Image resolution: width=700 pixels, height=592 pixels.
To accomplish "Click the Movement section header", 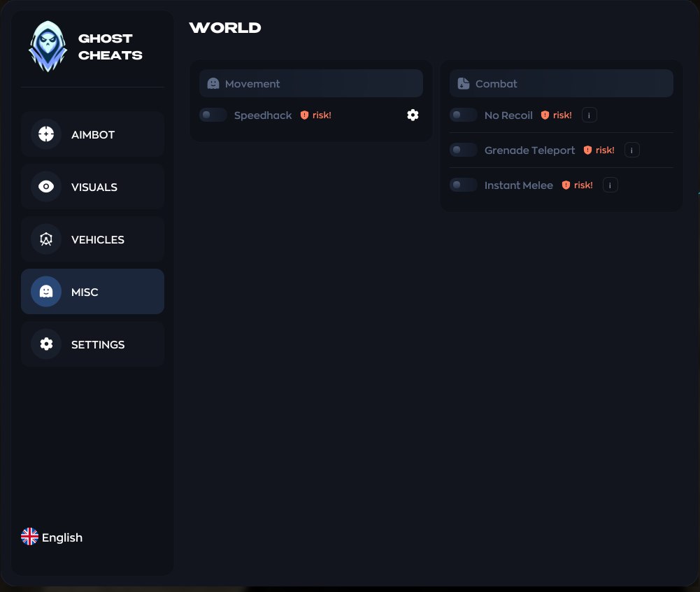I will [x=311, y=83].
